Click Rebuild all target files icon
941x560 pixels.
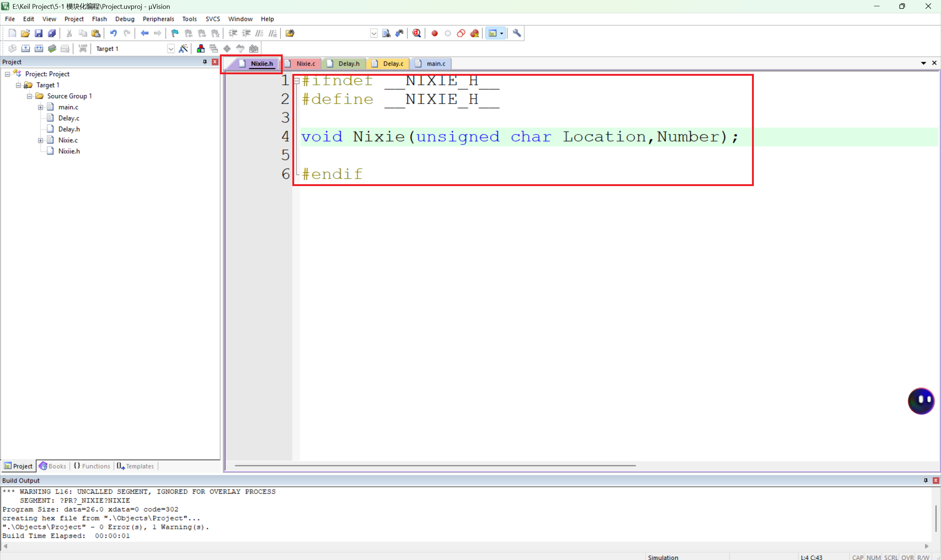pyautogui.click(x=39, y=48)
